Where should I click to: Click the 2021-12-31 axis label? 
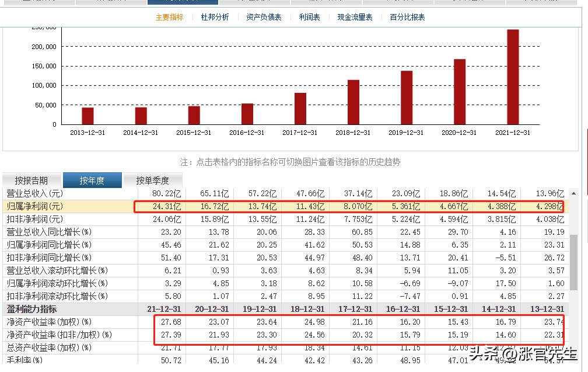(513, 133)
